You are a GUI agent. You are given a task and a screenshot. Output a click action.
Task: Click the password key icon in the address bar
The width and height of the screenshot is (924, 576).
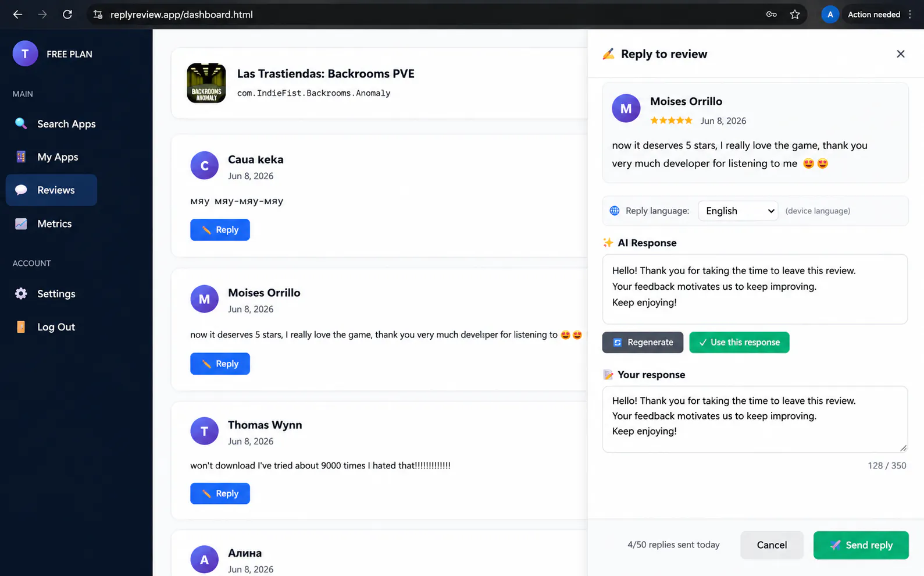tap(771, 15)
